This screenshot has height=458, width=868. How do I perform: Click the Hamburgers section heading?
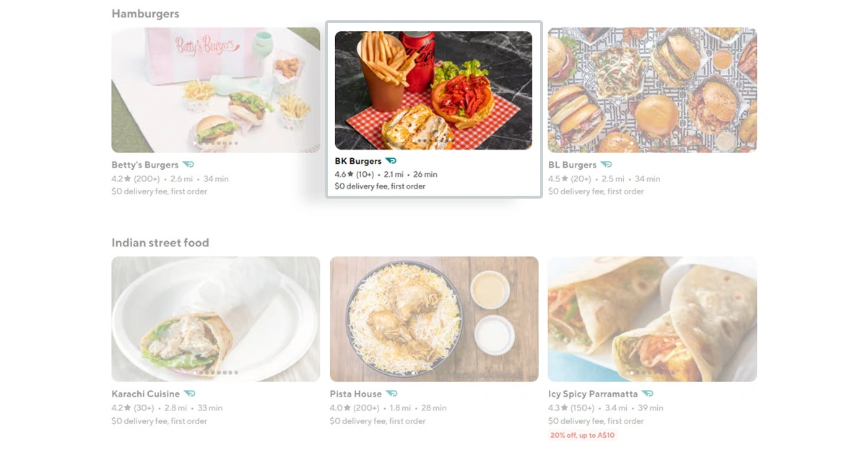click(145, 14)
